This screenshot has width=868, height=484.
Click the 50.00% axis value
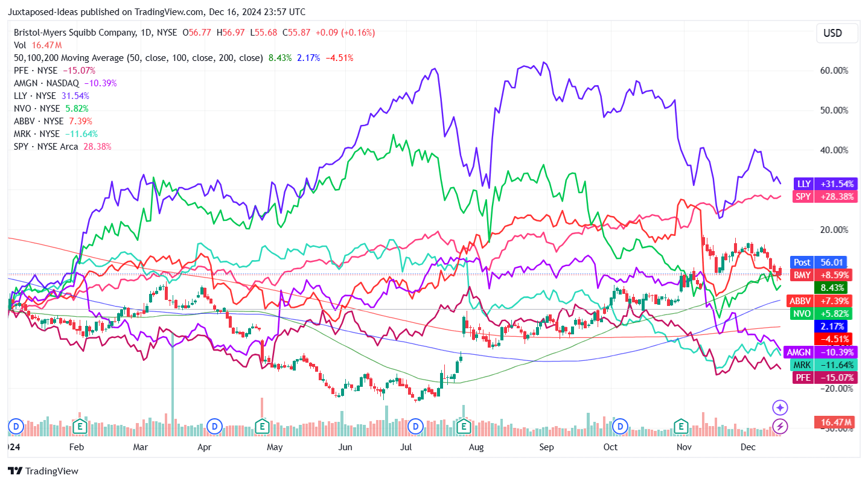[834, 110]
